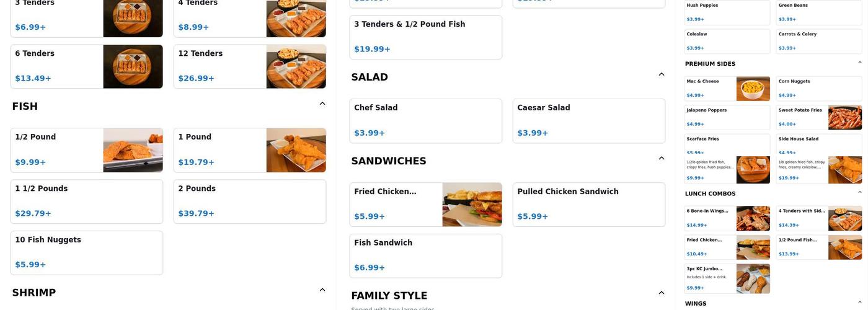Screen dimensions: 868x310
Task: Collapse the SHRIMP section
Action: 322,290
